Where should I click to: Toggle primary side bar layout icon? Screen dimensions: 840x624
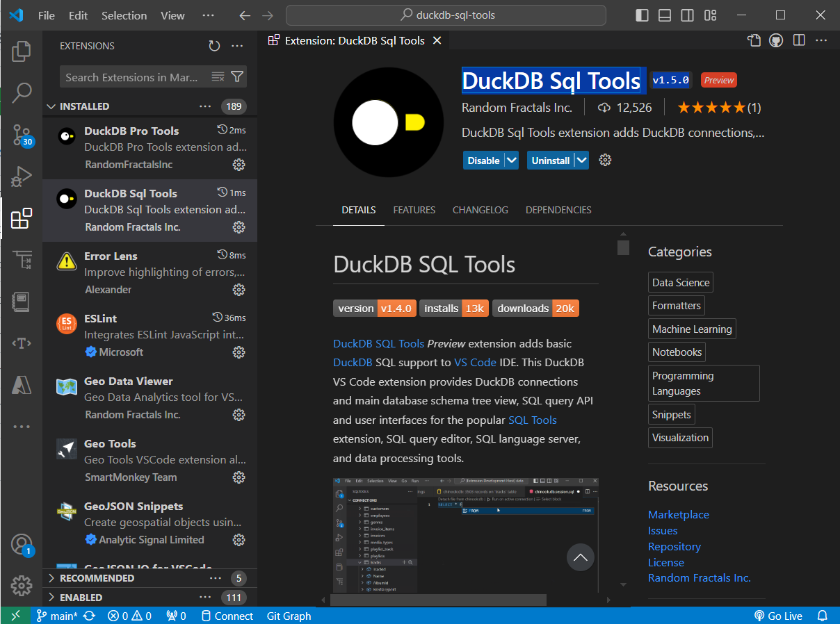click(642, 15)
